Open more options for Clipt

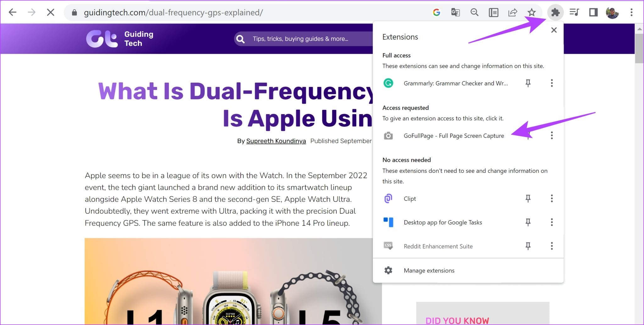point(552,198)
